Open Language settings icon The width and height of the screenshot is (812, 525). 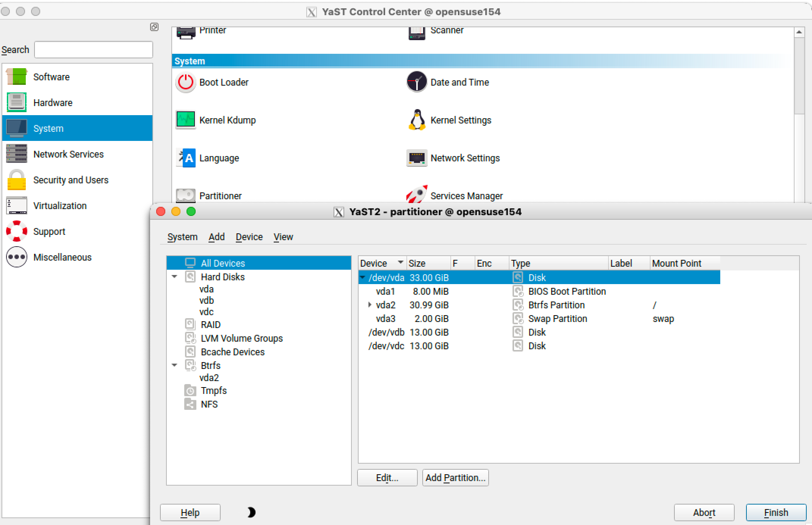click(186, 158)
